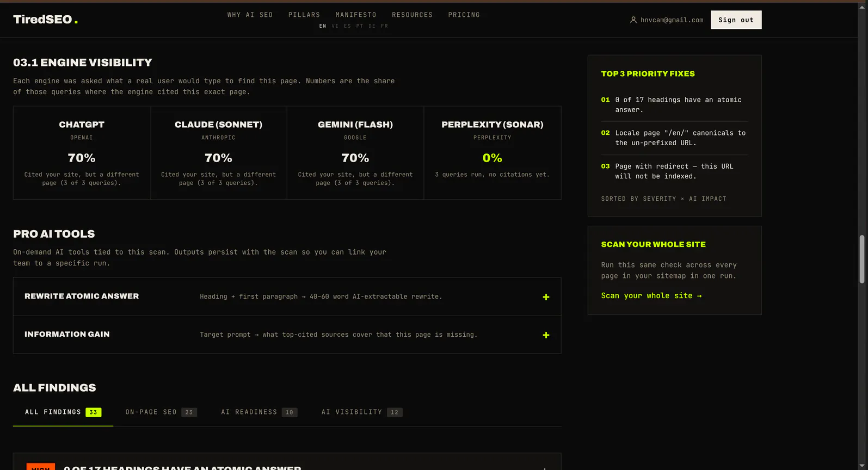Switch language to DE
The width and height of the screenshot is (868, 470).
[x=372, y=26]
